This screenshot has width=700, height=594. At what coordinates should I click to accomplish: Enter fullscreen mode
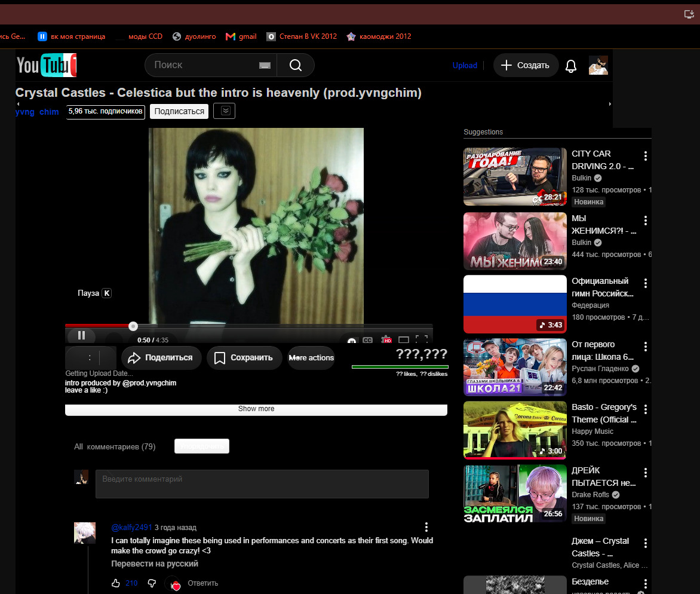pos(422,339)
